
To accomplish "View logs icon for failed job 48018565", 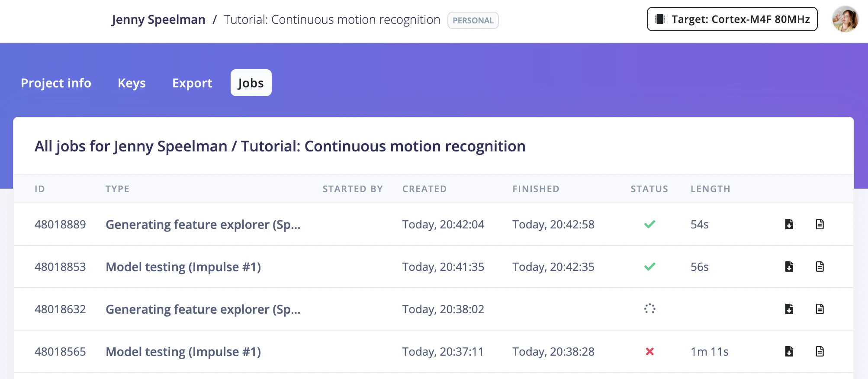I will [x=820, y=351].
